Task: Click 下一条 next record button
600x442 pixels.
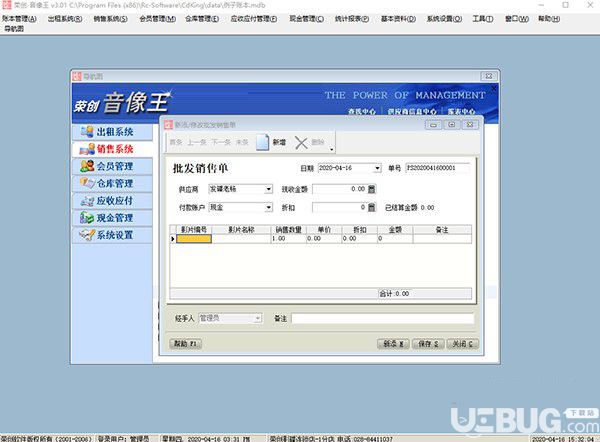Action: (x=221, y=142)
